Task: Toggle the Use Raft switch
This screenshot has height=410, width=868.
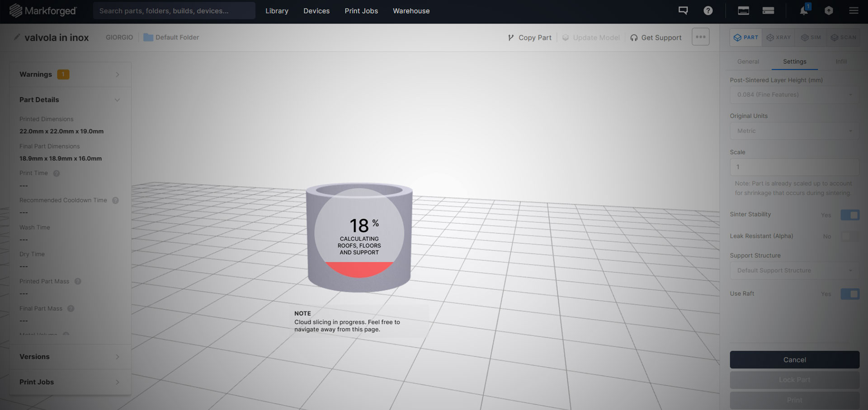Action: tap(850, 294)
